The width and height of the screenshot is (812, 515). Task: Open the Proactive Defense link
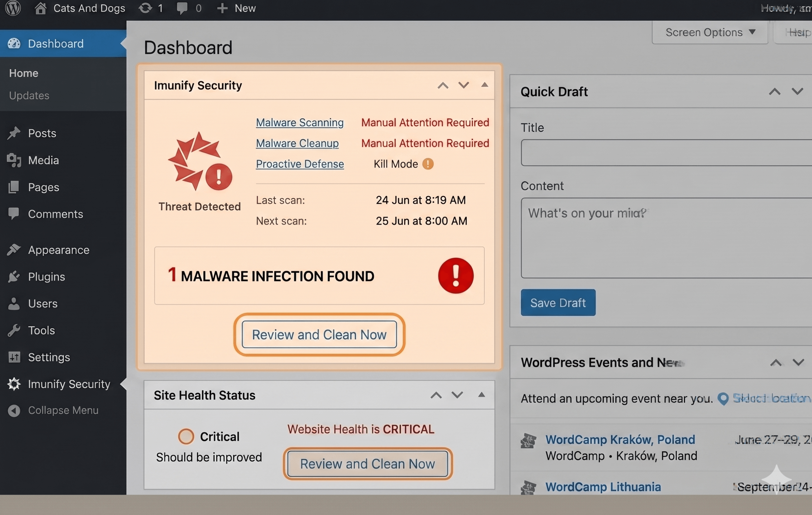pyautogui.click(x=300, y=164)
